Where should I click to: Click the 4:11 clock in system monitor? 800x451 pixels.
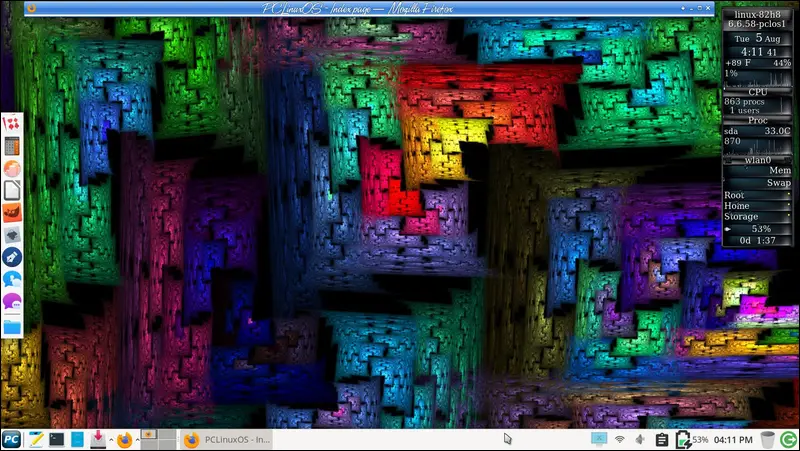pos(757,52)
